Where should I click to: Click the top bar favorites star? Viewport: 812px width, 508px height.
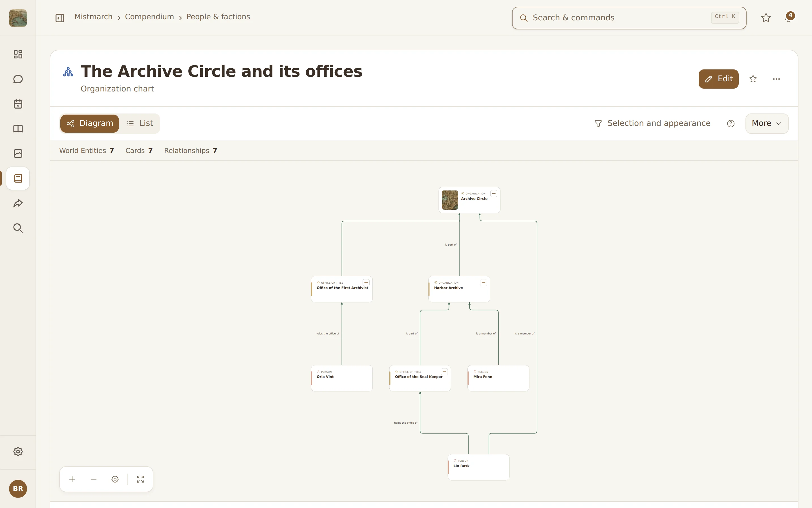click(766, 18)
